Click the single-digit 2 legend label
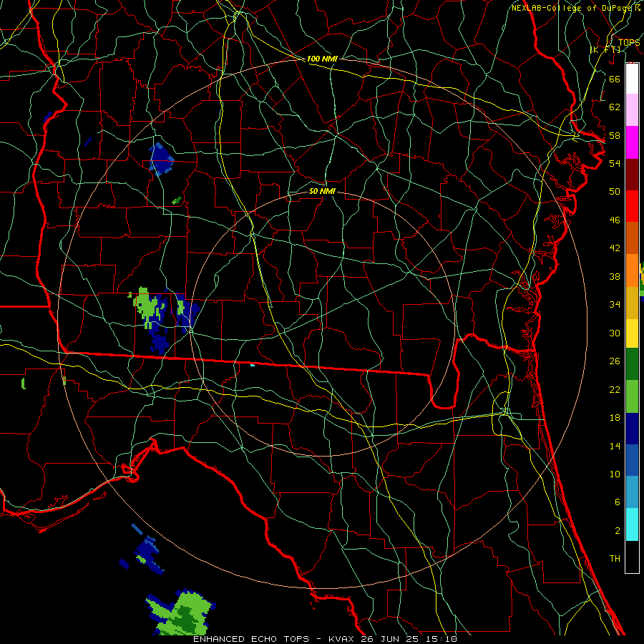The height and width of the screenshot is (644, 644). point(617,531)
